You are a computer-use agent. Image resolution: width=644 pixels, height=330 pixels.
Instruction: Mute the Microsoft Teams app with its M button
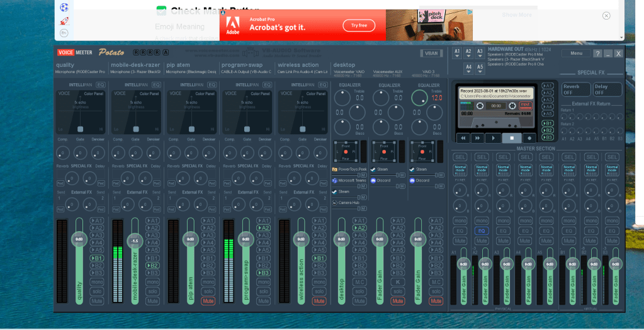pos(363,186)
